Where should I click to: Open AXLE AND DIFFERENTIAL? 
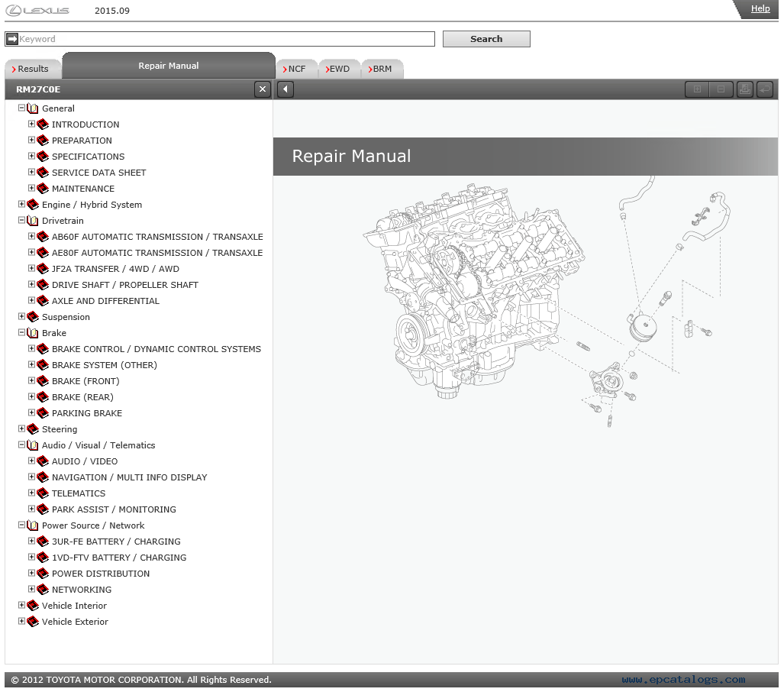click(x=105, y=301)
